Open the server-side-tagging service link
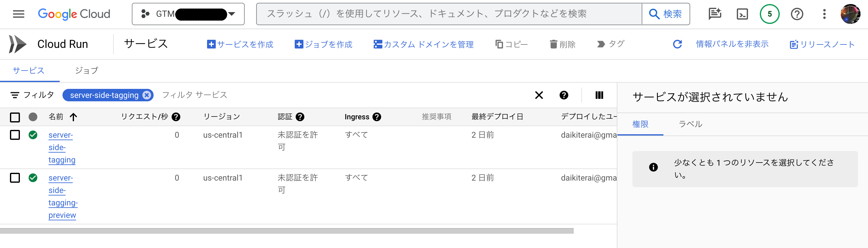The width and height of the screenshot is (868, 248). 62,147
